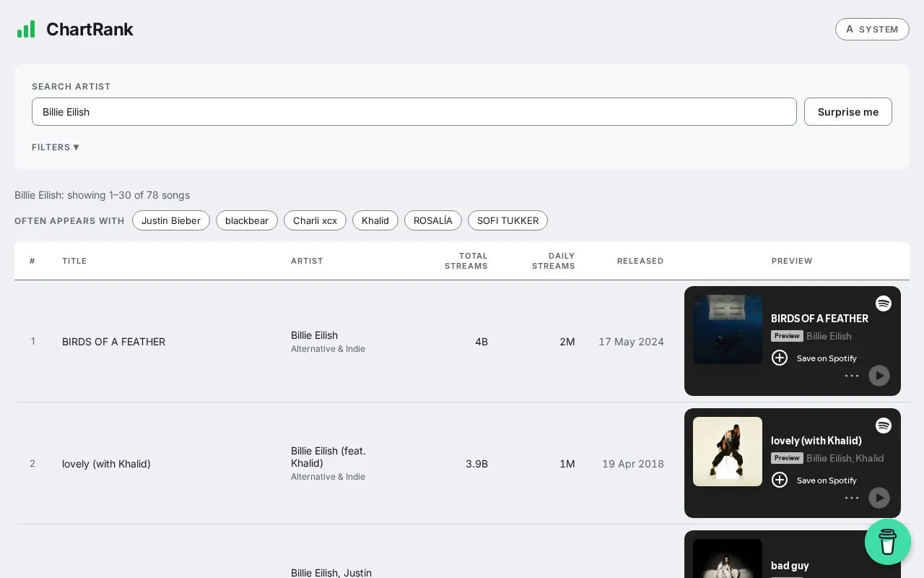Click the Spotify logo on BIRDS OF A FEATHER preview
The width and height of the screenshot is (924, 578).
[884, 303]
